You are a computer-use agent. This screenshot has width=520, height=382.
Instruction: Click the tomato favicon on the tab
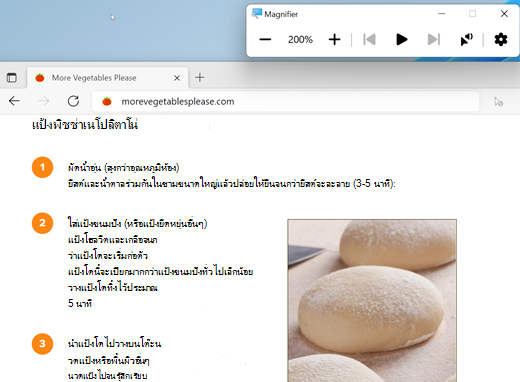point(40,78)
